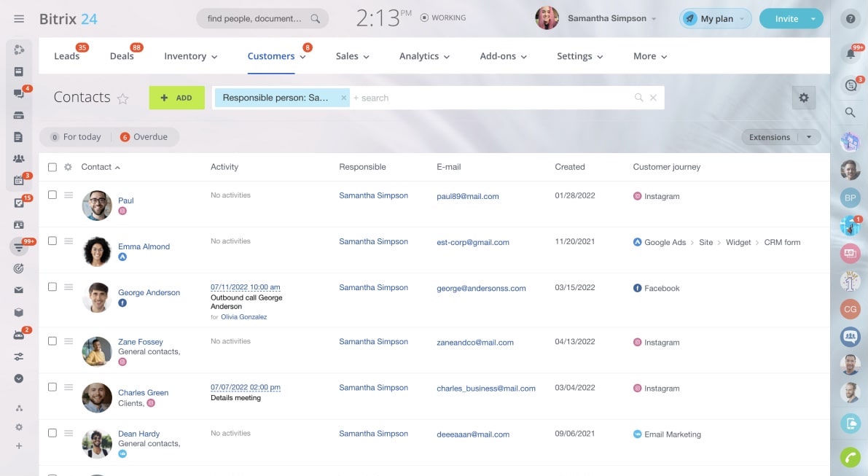
Task: Open the help question mark icon
Action: [850, 19]
